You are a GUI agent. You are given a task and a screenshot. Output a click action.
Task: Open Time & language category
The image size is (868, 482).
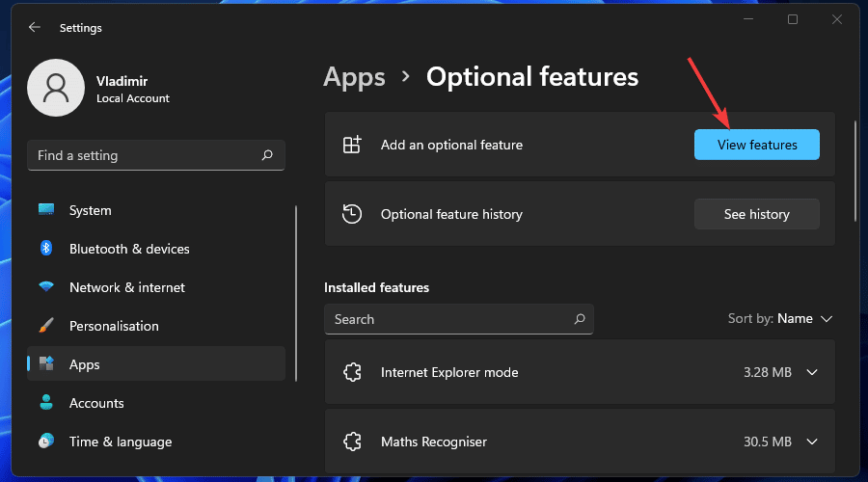156,442
